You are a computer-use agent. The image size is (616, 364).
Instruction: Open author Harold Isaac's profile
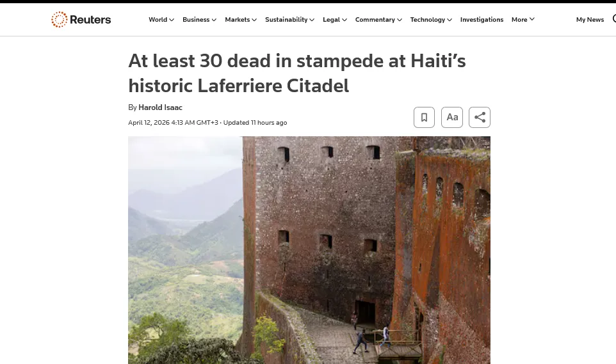[160, 107]
